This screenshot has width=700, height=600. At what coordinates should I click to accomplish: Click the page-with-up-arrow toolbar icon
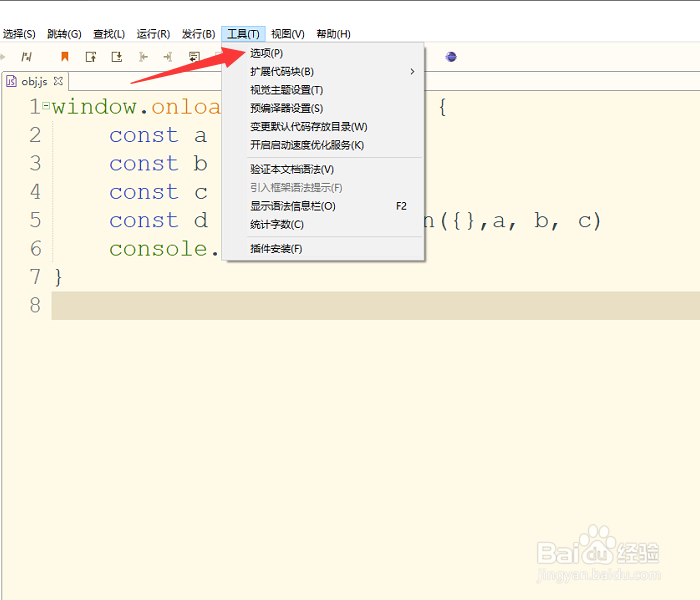91,57
